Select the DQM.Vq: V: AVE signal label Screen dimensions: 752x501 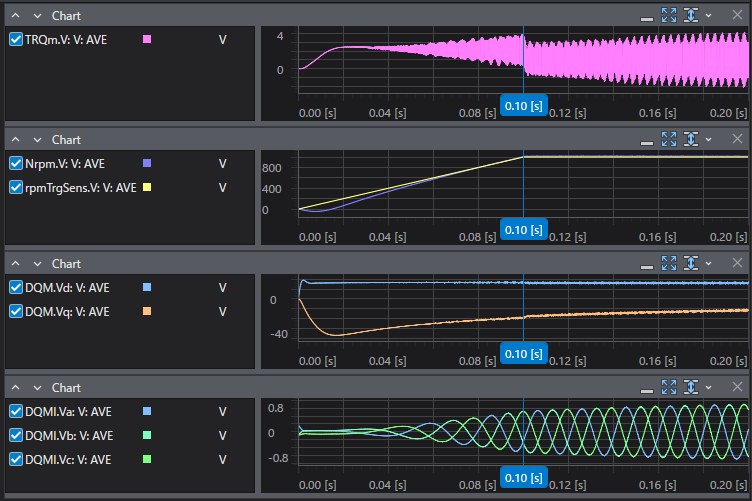[x=67, y=312]
